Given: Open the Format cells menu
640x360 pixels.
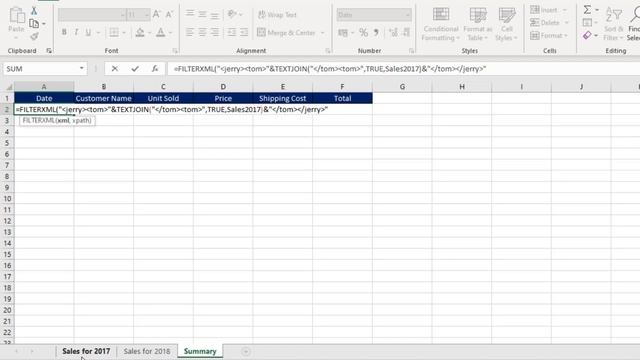Looking at the screenshot, I should point(549,36).
